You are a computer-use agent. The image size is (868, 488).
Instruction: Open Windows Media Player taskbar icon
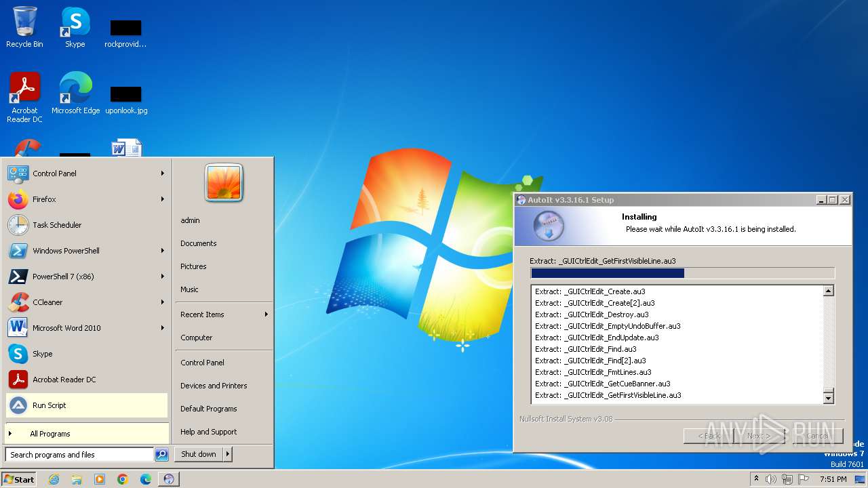click(x=100, y=479)
